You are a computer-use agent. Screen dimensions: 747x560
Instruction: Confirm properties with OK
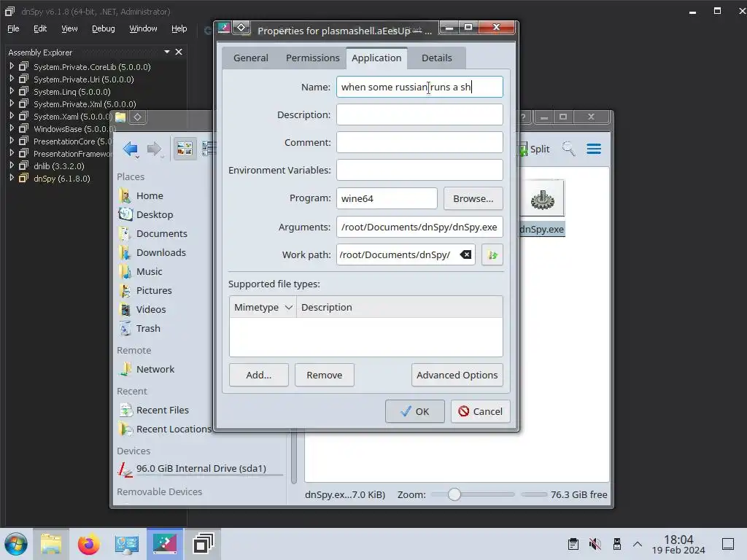415,411
